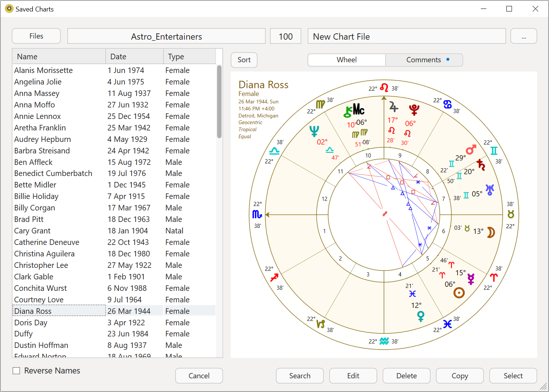Select Billie Holiday in the list
549x392 pixels.
(114, 196)
